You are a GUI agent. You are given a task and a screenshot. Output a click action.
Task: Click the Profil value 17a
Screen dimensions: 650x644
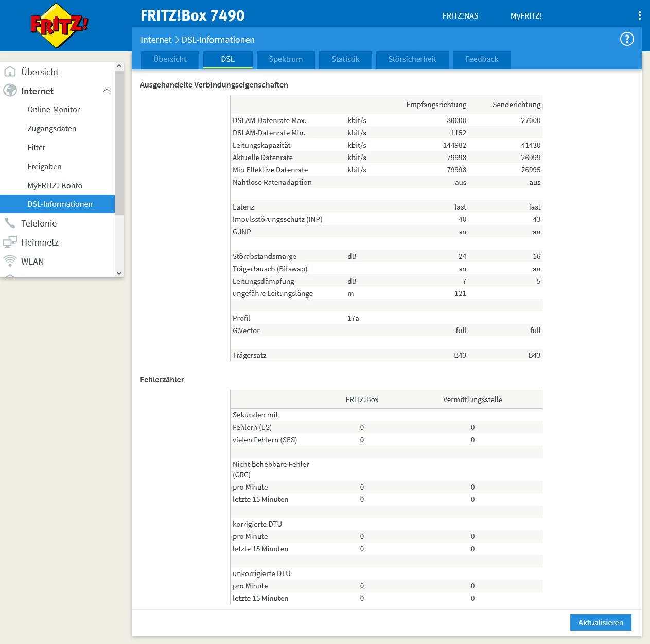click(x=353, y=318)
